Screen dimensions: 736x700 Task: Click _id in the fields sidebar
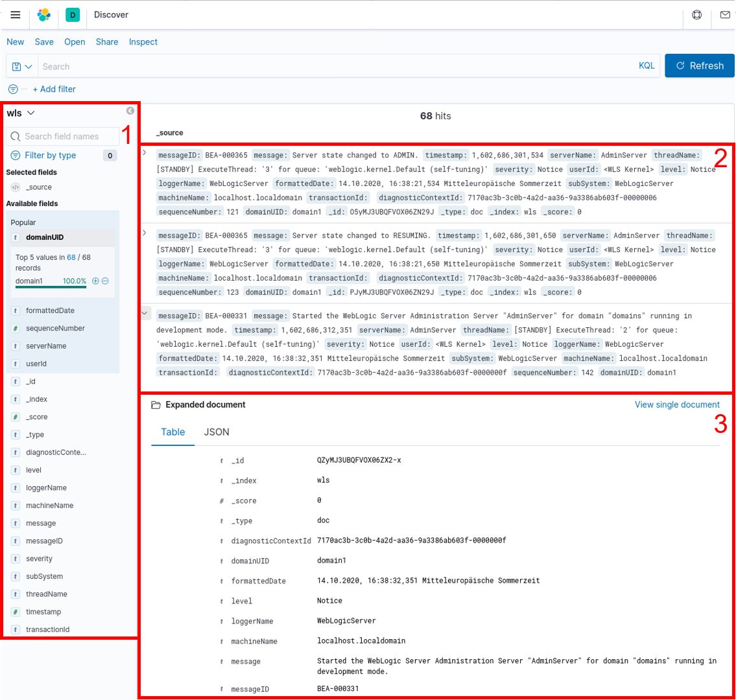point(30,381)
